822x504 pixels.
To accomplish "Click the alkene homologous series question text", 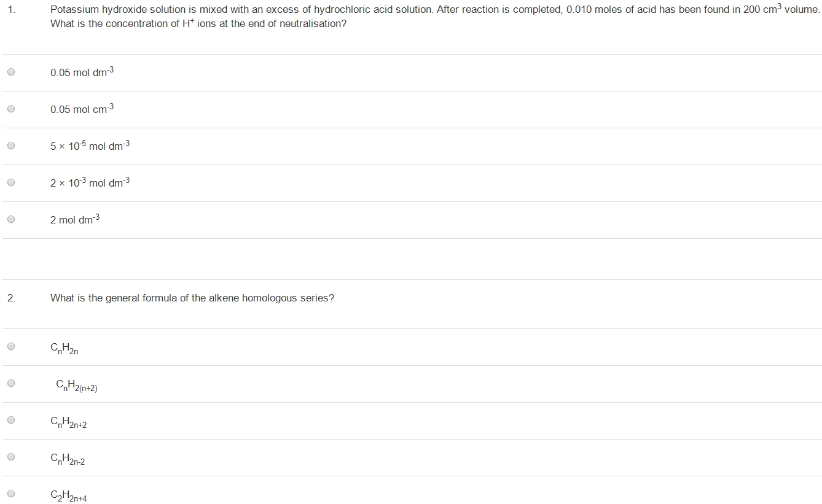I will coord(192,298).
